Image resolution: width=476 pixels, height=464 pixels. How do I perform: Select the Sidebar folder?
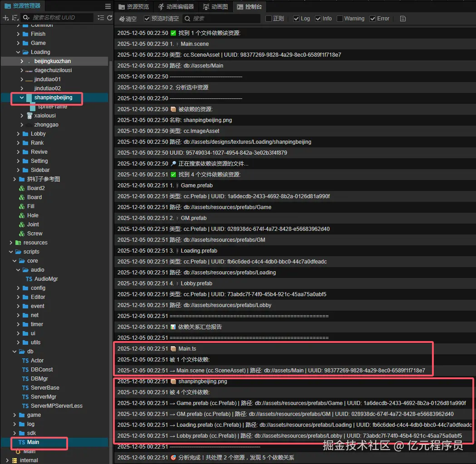click(40, 170)
